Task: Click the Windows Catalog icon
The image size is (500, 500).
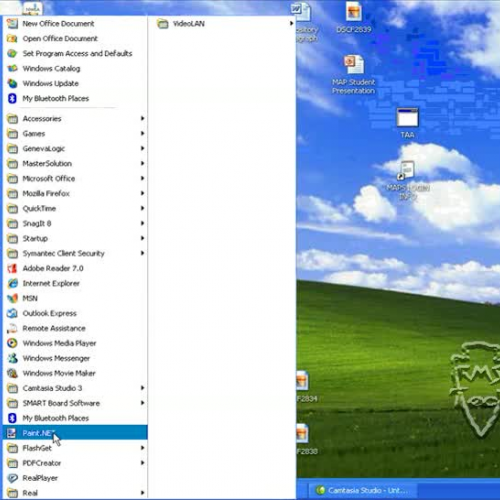Action: [12, 69]
